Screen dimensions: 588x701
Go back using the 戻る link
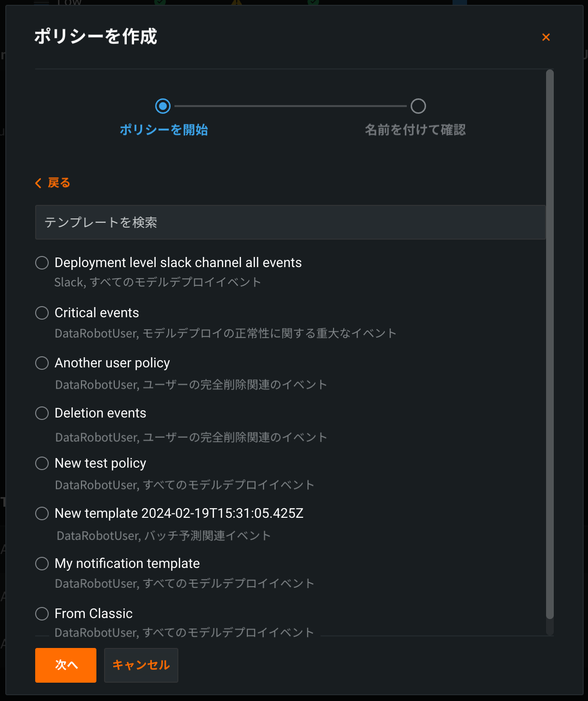[59, 183]
